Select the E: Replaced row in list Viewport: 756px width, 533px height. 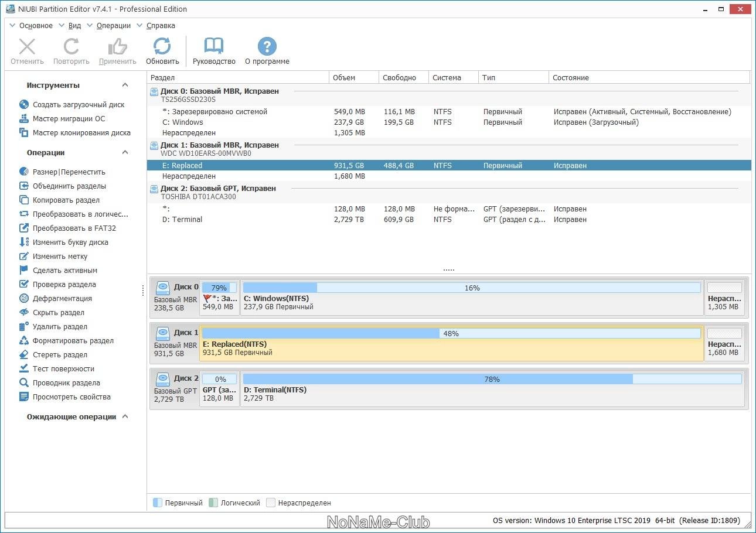448,166
